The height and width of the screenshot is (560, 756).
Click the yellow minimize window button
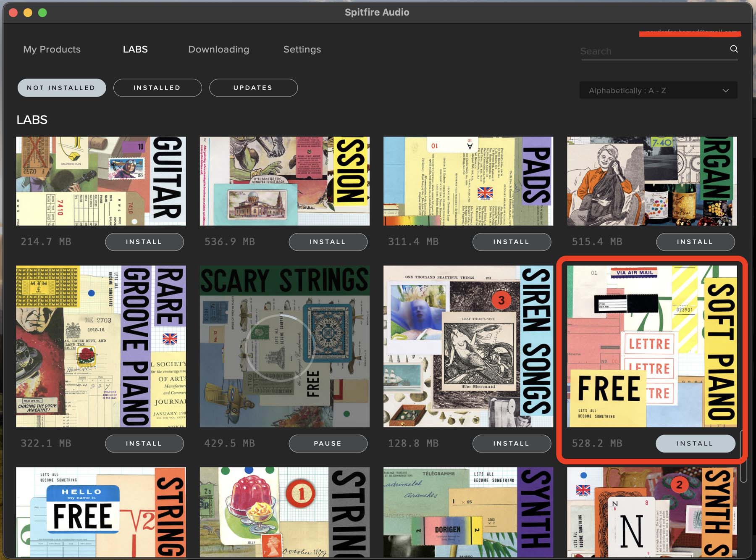point(28,13)
